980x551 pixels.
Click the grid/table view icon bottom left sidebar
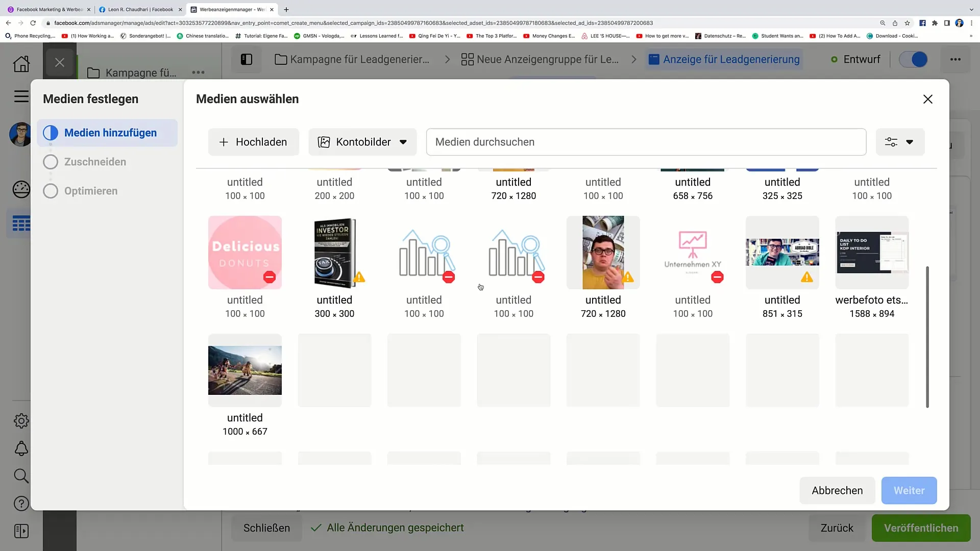pos(21,224)
